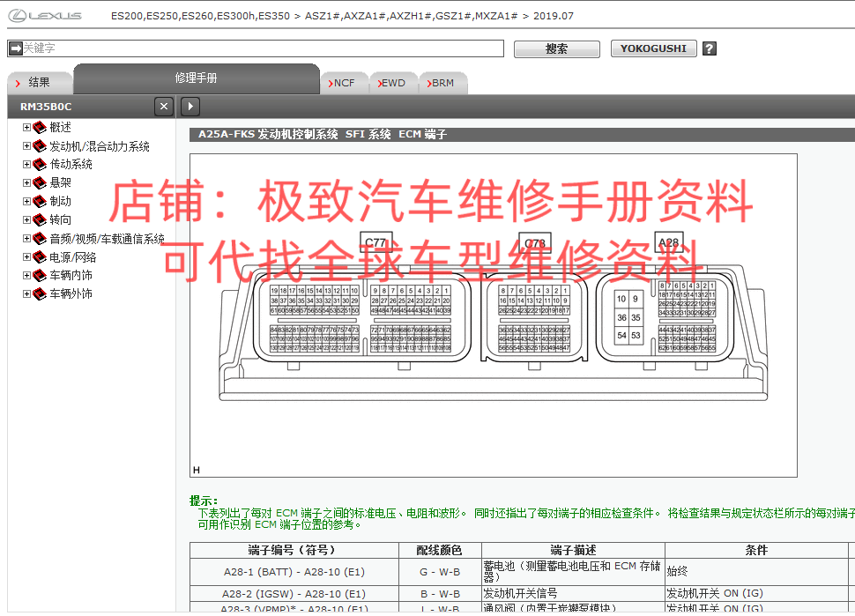
Task: Expand the 概述 tree node
Action: pos(26,127)
